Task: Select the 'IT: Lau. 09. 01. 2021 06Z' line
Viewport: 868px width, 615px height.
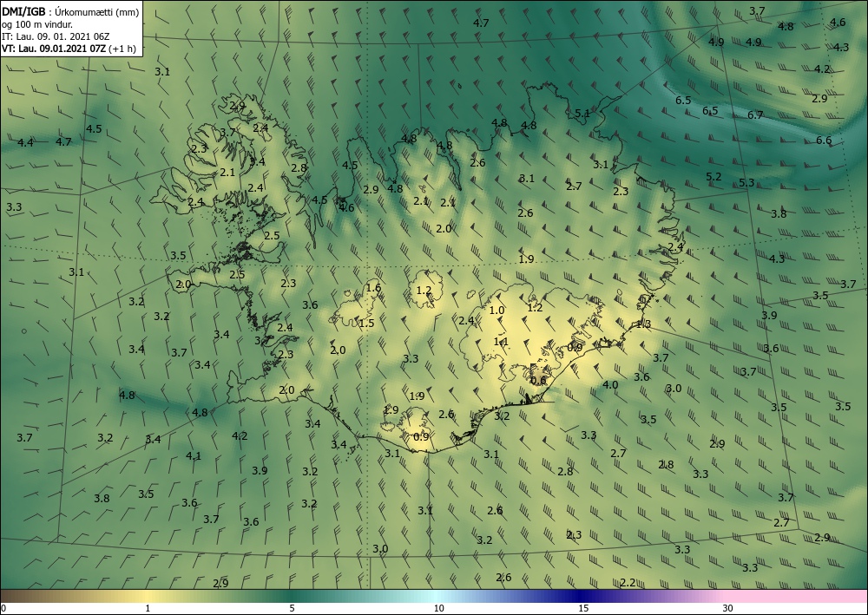Action: (x=56, y=36)
